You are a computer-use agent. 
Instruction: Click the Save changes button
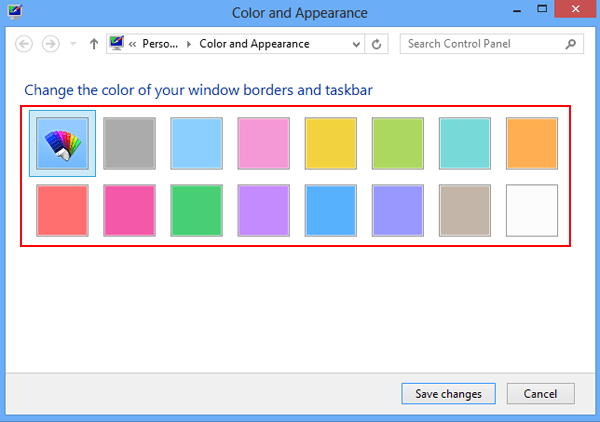pos(448,394)
